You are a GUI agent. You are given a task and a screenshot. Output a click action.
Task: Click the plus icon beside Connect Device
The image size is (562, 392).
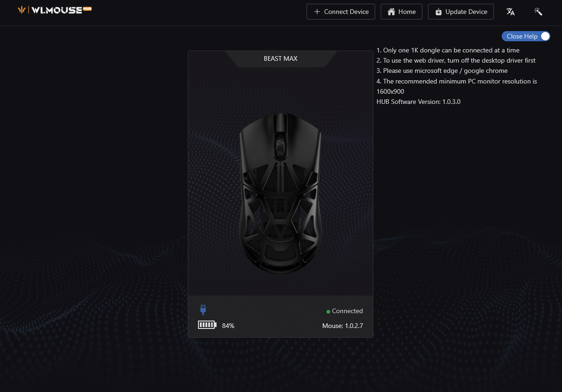tap(317, 12)
